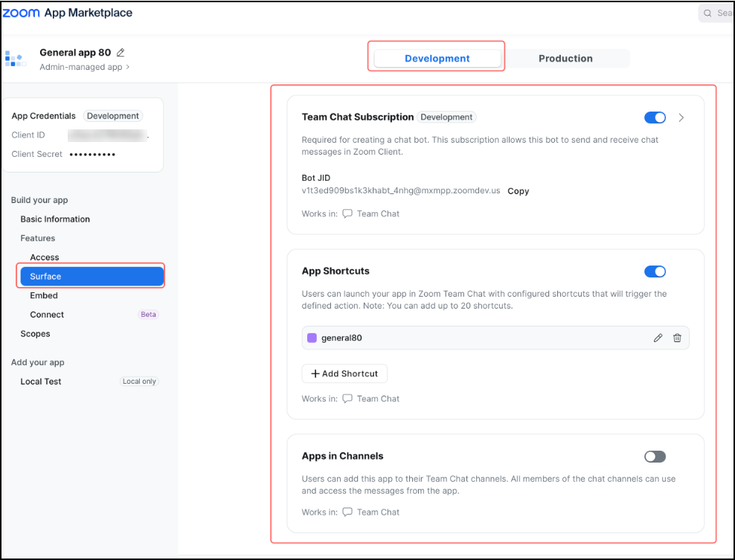Expand the Features section in the sidebar
The image size is (735, 560).
[37, 238]
